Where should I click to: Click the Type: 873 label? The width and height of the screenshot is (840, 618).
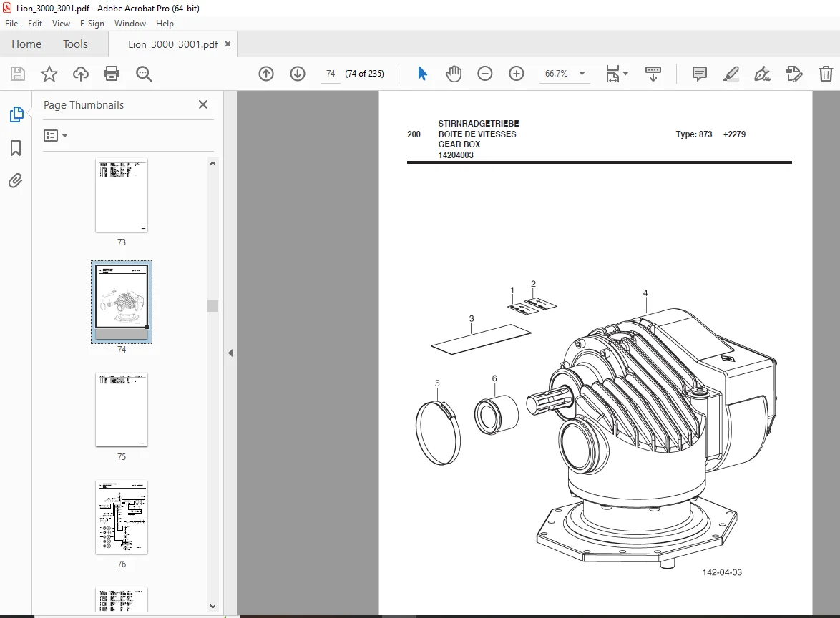694,134
